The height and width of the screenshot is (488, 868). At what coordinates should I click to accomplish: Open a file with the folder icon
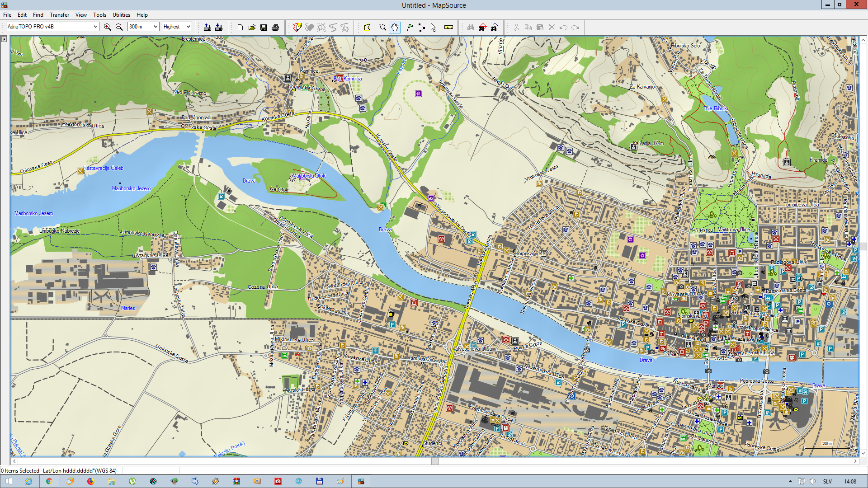[x=252, y=27]
